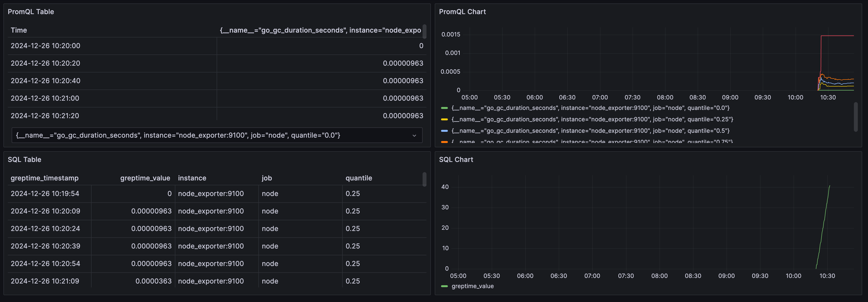Open the PromQL Chart panel title menu
The height and width of the screenshot is (302, 868).
point(462,11)
